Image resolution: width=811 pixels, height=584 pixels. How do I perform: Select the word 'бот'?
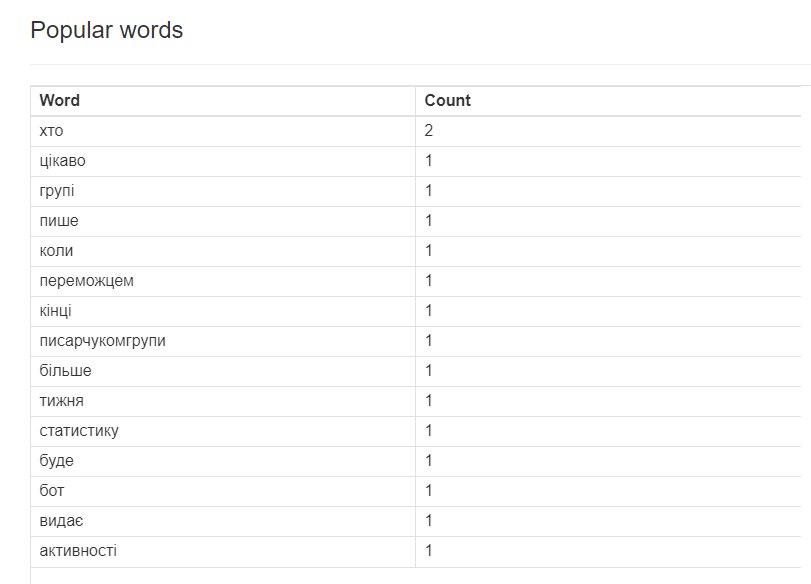click(52, 491)
